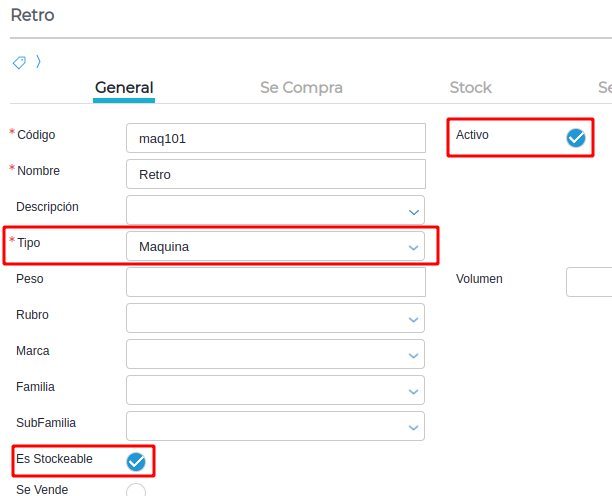Viewport: 612px width, 496px height.
Task: Uncheck the Activo checkbox
Action: click(575, 138)
